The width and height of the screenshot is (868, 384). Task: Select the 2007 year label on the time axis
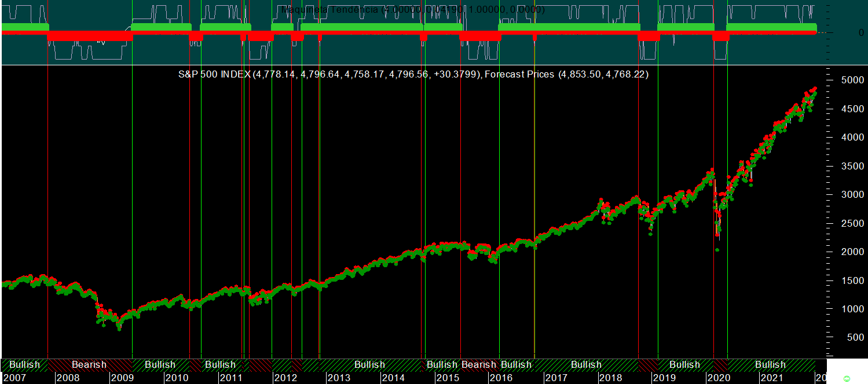pyautogui.click(x=14, y=378)
